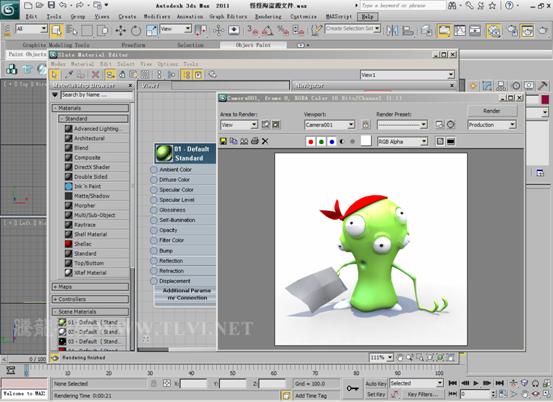Click the Delete Selected icon in Material Editor
The image size is (553, 402).
pyautogui.click(x=95, y=74)
